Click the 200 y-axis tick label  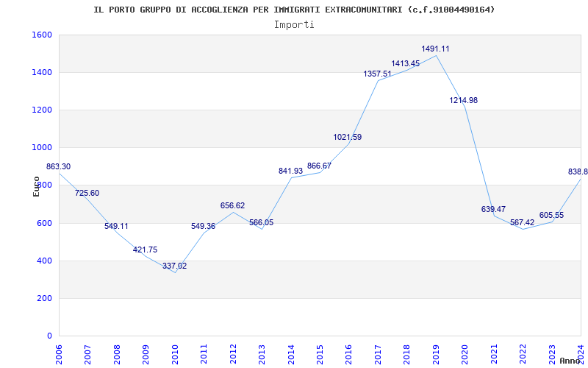44,298
